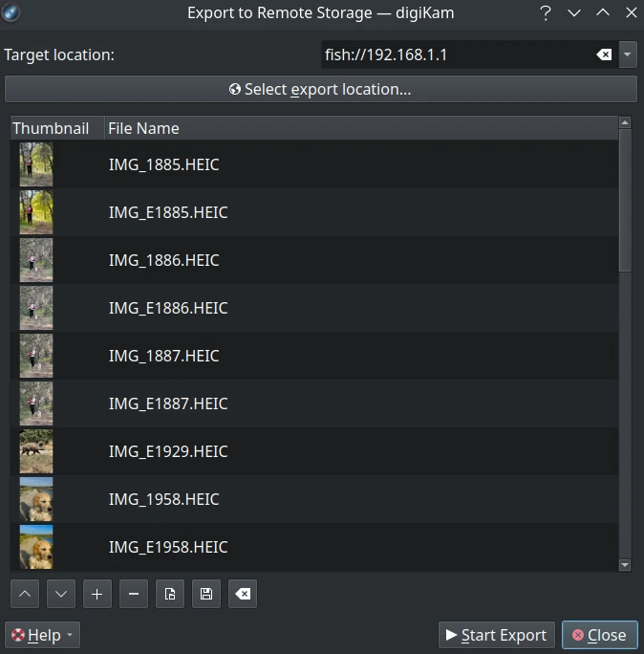644x654 pixels.
Task: Click the Select export location button
Action: tap(321, 89)
